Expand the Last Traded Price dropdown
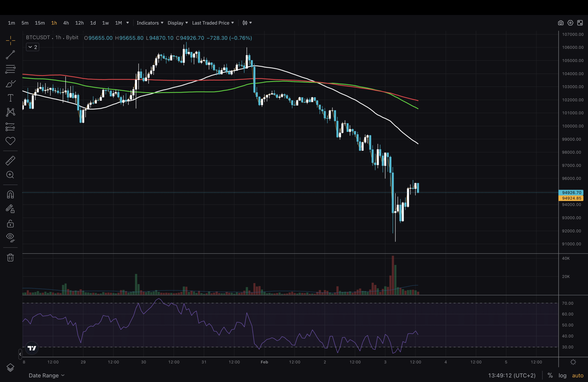The width and height of the screenshot is (588, 382). (x=213, y=23)
